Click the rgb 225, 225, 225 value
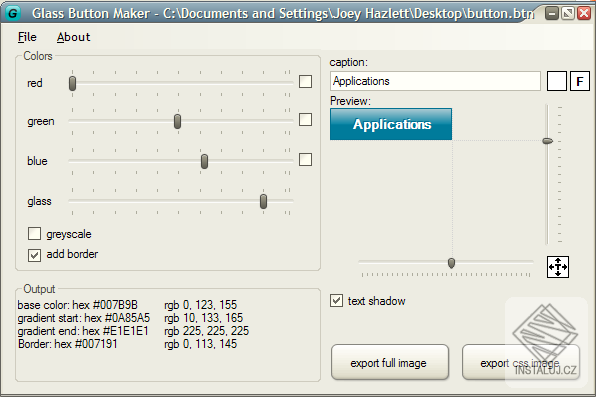 [206, 331]
